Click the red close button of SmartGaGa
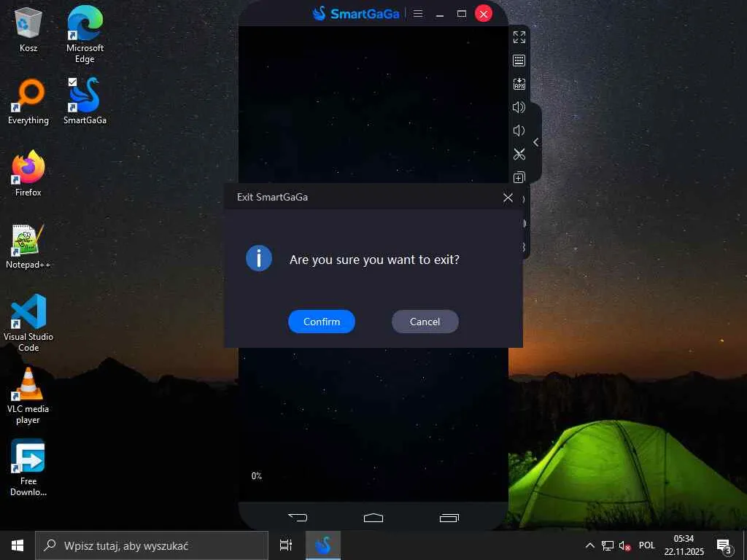This screenshot has height=560, width=747. pyautogui.click(x=484, y=14)
